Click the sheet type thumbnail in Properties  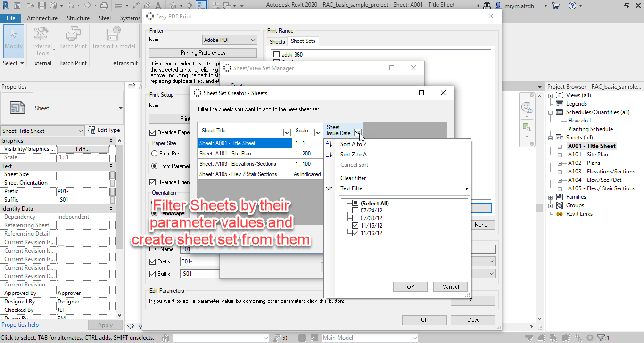[x=17, y=108]
